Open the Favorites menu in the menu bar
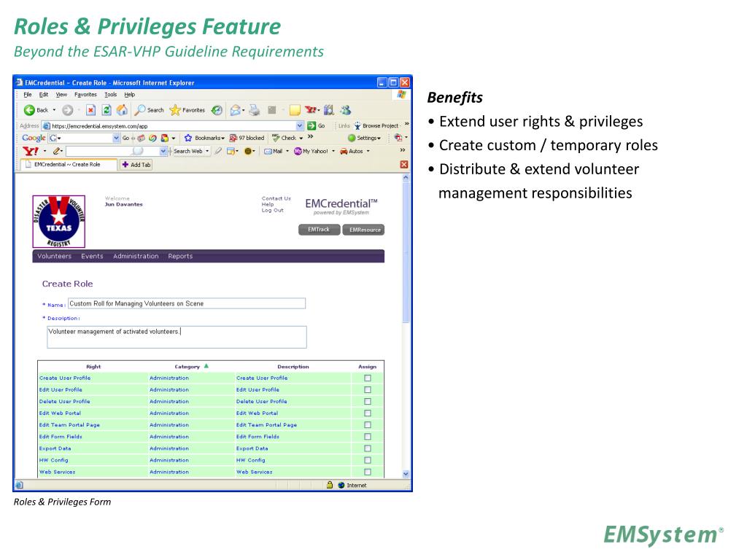Screen dimensions: 747x560 [x=85, y=95]
